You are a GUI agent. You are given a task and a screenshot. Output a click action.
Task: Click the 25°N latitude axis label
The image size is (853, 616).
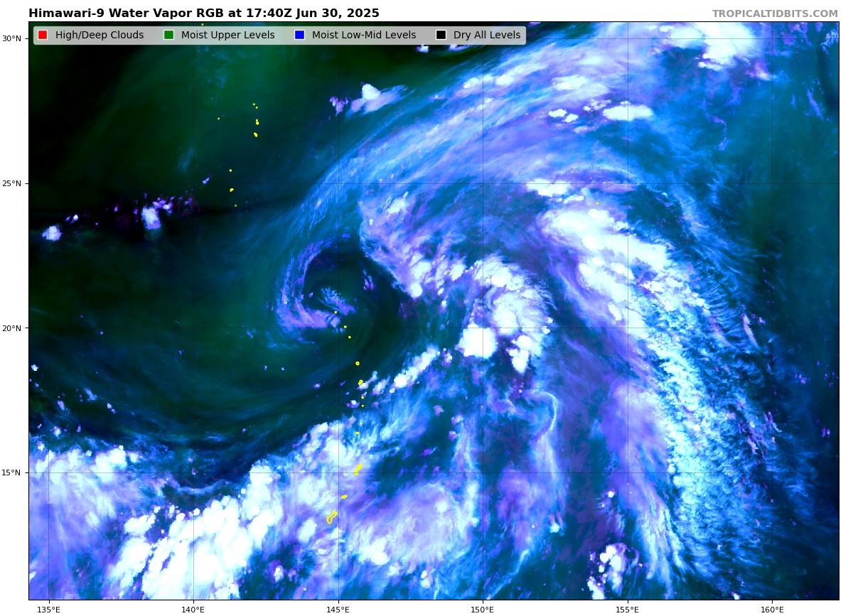(x=11, y=183)
